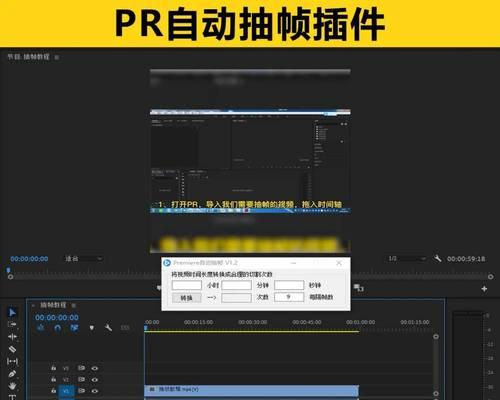
Task: Select the timeline sequence tab
Action: coord(53,305)
